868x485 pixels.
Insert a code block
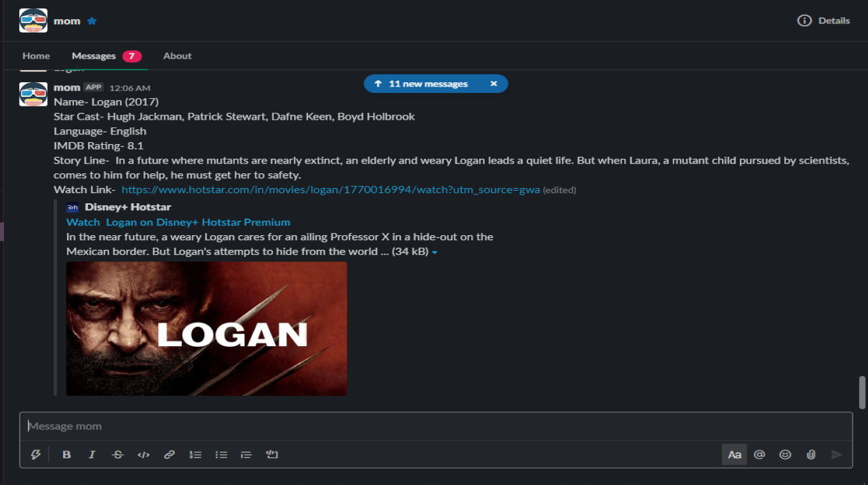coord(272,454)
